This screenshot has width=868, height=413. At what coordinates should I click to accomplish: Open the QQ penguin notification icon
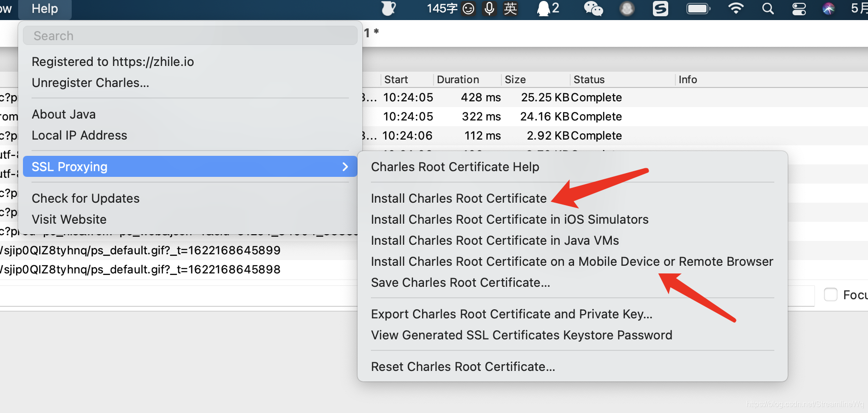coord(548,9)
